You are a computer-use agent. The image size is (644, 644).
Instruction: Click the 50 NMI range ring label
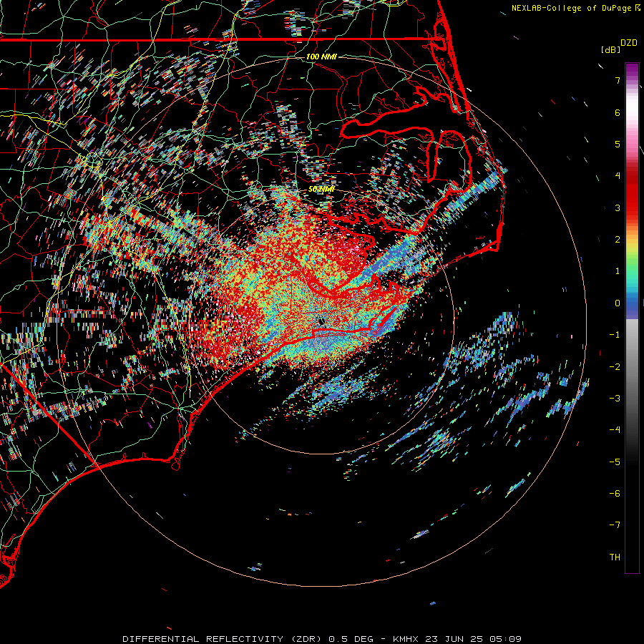click(321, 190)
